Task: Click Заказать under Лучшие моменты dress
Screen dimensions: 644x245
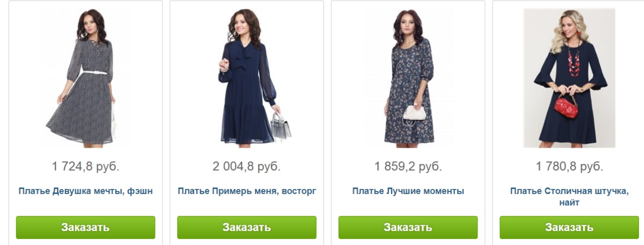Action: tap(408, 227)
